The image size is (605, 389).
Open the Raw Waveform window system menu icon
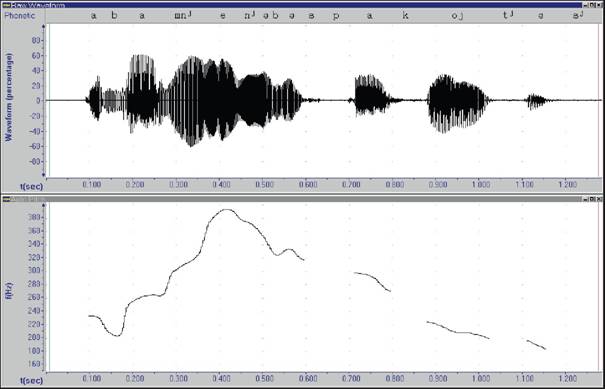(x=6, y=5)
